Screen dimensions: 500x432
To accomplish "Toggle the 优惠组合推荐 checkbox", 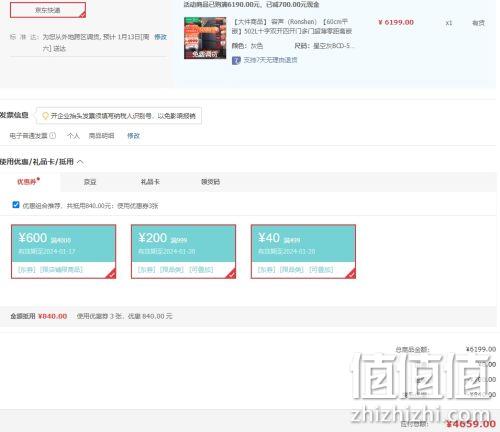I will [16, 205].
